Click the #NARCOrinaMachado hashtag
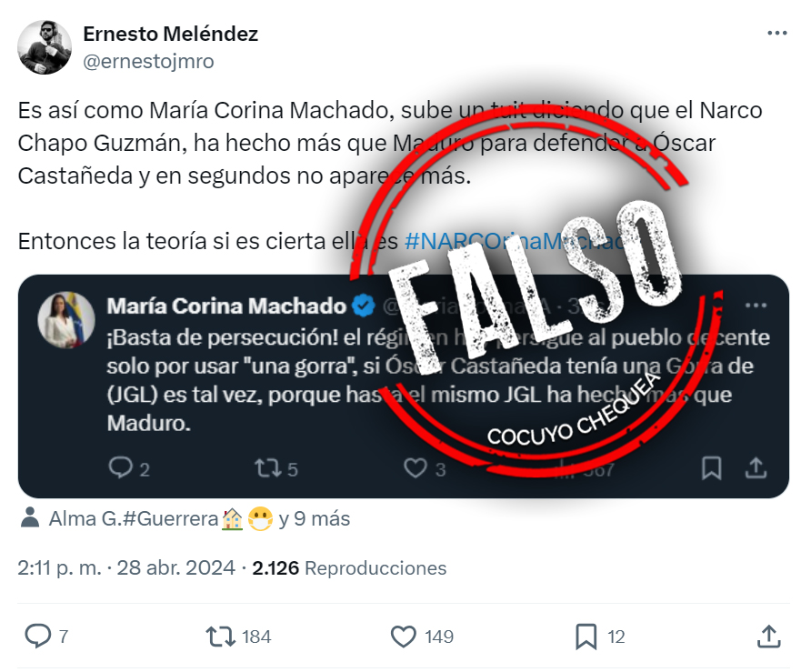 coord(516,242)
